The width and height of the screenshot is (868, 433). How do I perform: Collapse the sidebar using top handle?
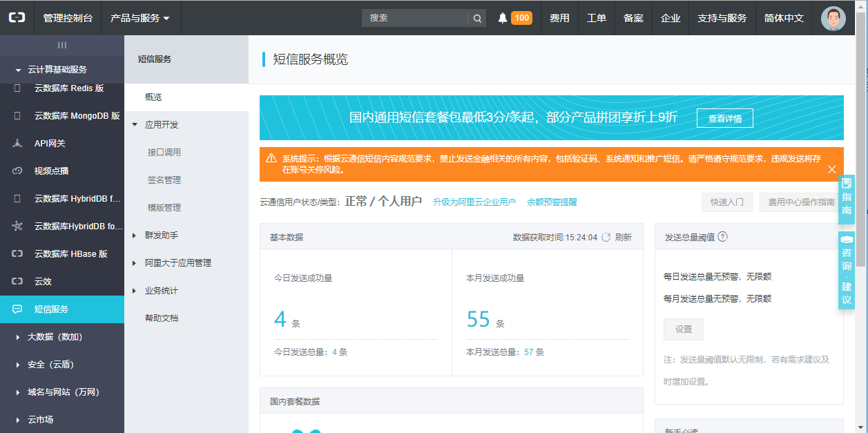coord(62,45)
